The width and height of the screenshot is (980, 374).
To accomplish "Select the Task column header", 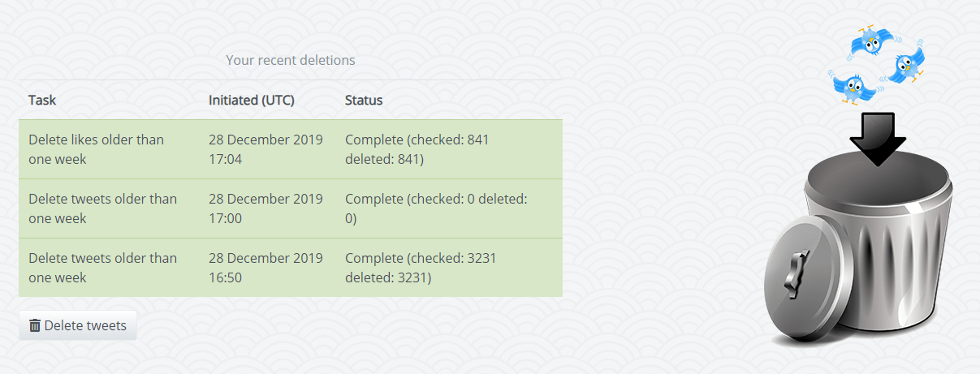I will pos(42,101).
